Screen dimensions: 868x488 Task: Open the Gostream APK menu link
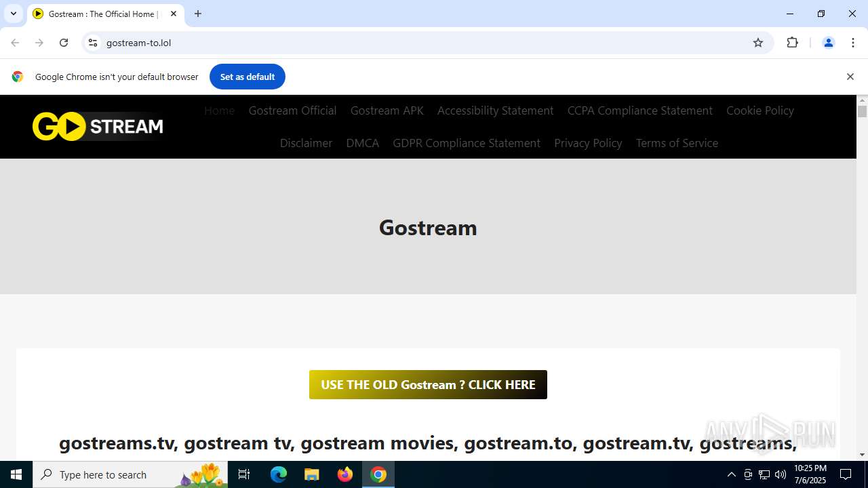point(387,110)
